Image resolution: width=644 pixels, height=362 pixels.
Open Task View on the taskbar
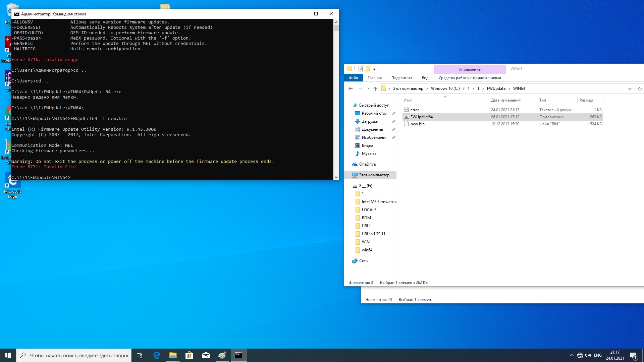coord(140,355)
